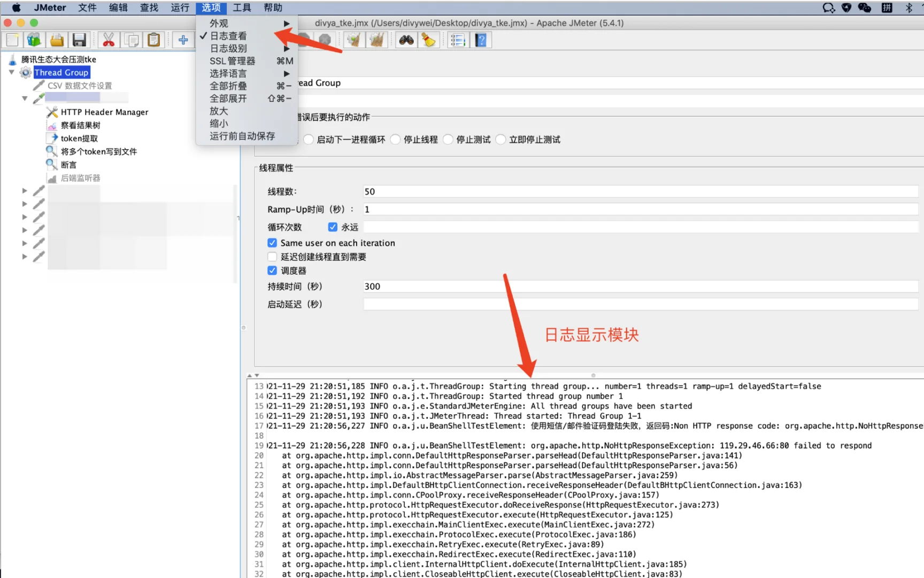Open the Templates toolbar icon

click(x=34, y=40)
